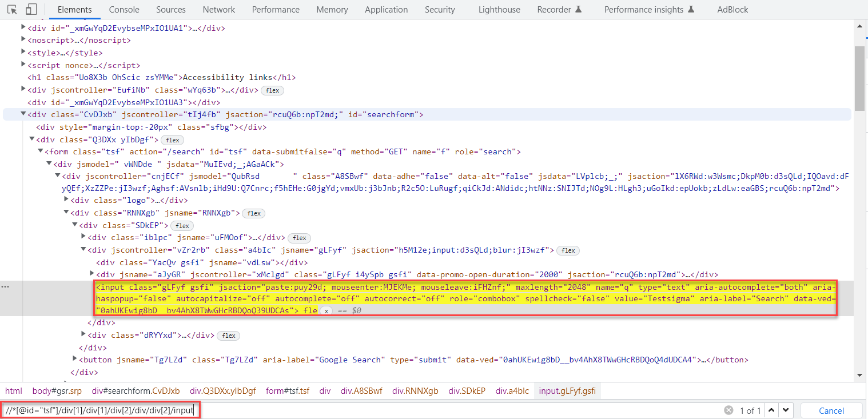
Task: Collapse the form tsf node
Action: pyautogui.click(x=40, y=151)
